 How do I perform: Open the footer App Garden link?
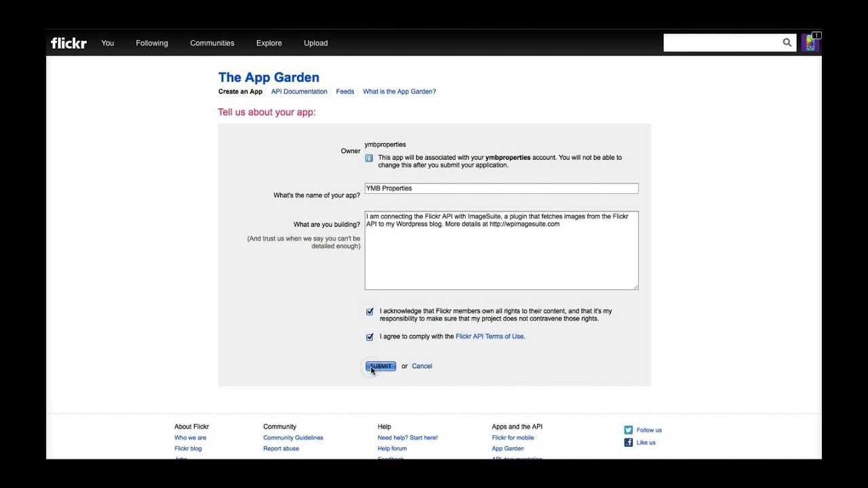(x=508, y=449)
